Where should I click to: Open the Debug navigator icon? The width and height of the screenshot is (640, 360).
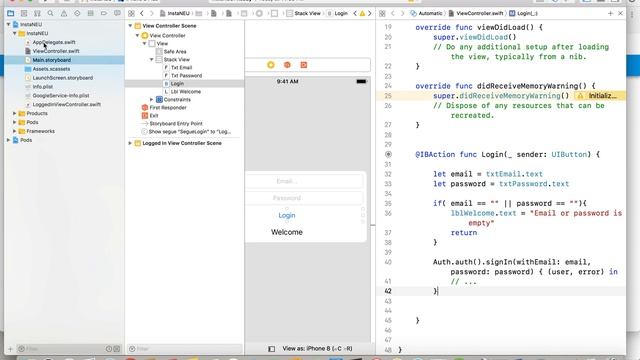pyautogui.click(x=91, y=13)
